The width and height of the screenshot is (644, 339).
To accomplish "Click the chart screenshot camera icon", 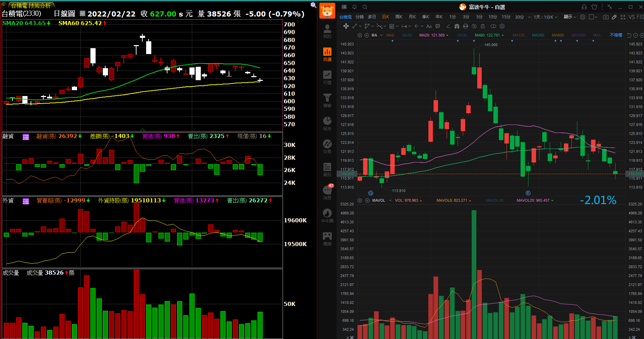I will click(605, 17).
